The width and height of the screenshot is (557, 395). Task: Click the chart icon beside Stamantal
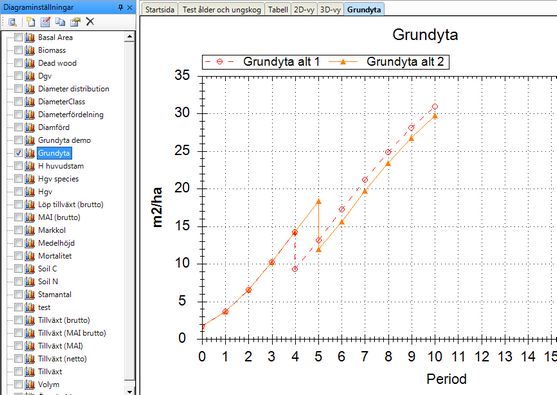point(30,294)
